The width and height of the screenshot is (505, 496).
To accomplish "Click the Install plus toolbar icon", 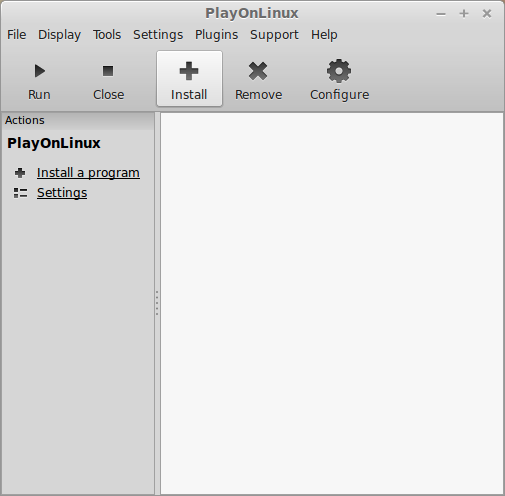I will tap(189, 71).
